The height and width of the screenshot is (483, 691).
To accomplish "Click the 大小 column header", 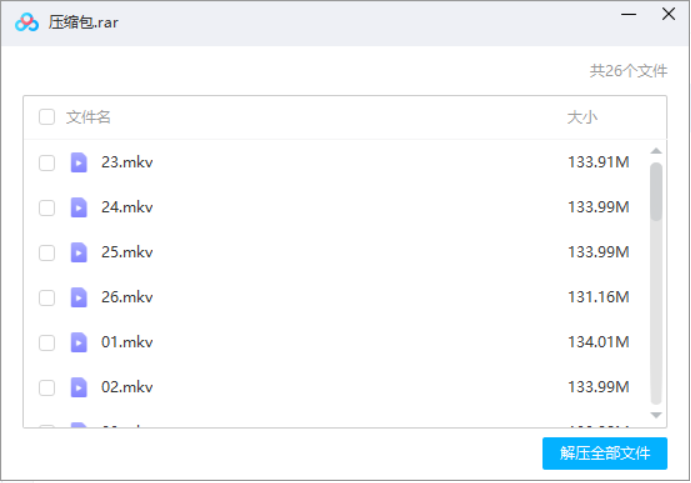I will 582,117.
